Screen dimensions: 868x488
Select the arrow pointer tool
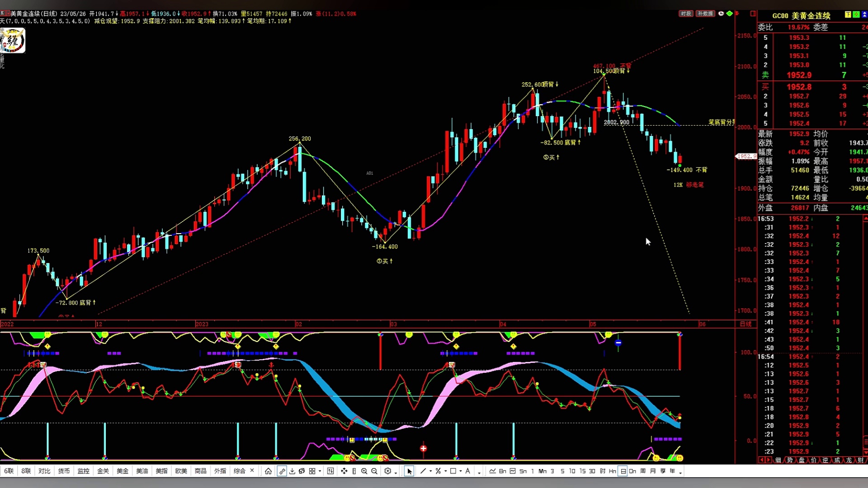tap(409, 471)
